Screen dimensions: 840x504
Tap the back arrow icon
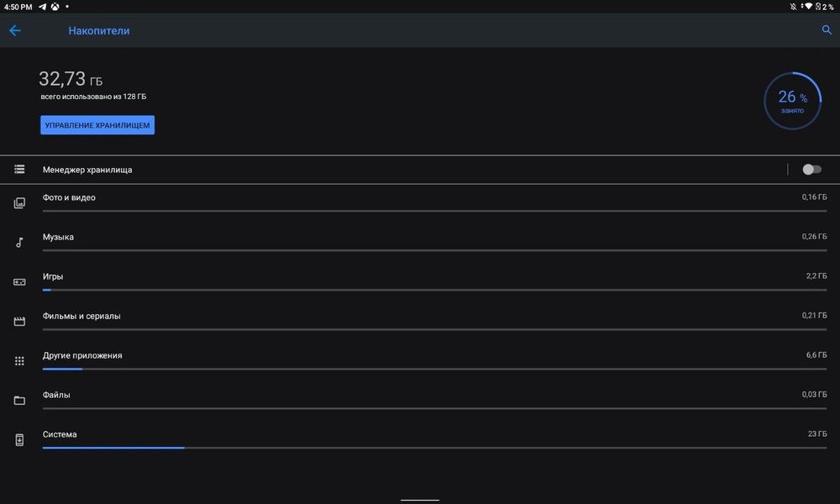coord(15,30)
